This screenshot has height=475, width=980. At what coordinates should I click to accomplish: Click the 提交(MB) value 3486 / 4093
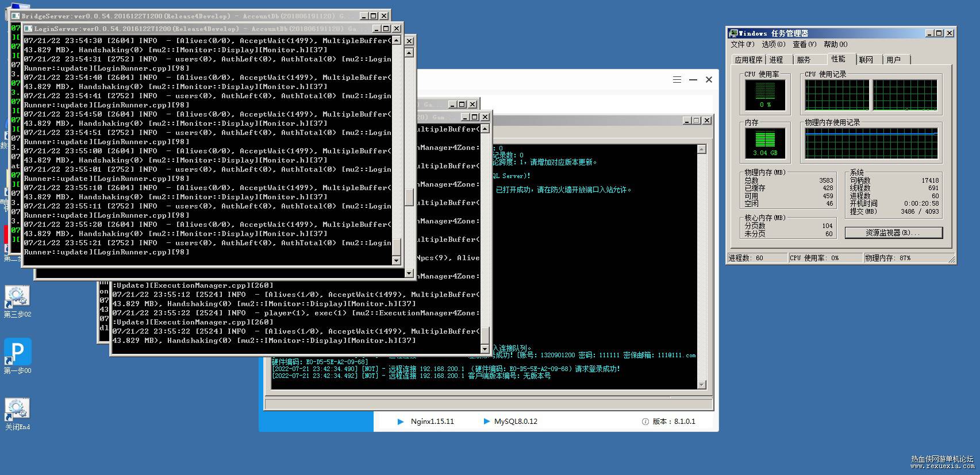(x=920, y=211)
